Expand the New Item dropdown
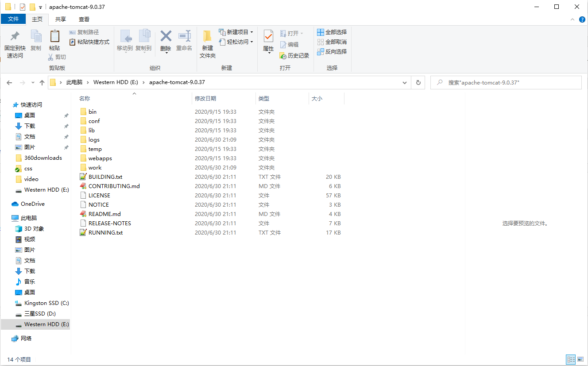Screen dimensions: 588x366 [x=251, y=32]
